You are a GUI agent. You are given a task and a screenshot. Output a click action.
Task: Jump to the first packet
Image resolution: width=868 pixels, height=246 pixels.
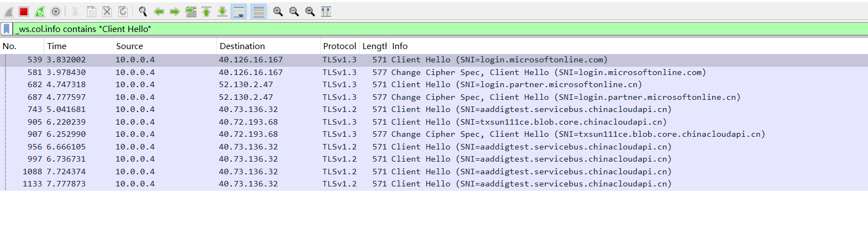(x=206, y=12)
